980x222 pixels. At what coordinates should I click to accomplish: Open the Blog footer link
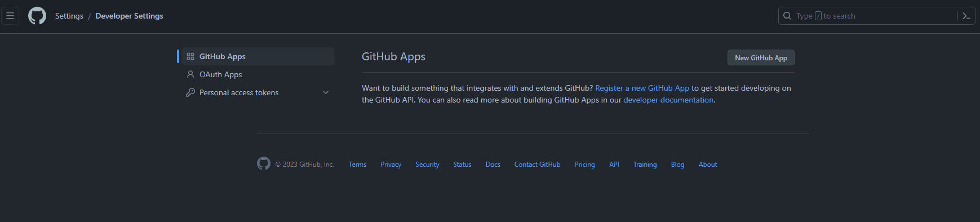coord(677,165)
